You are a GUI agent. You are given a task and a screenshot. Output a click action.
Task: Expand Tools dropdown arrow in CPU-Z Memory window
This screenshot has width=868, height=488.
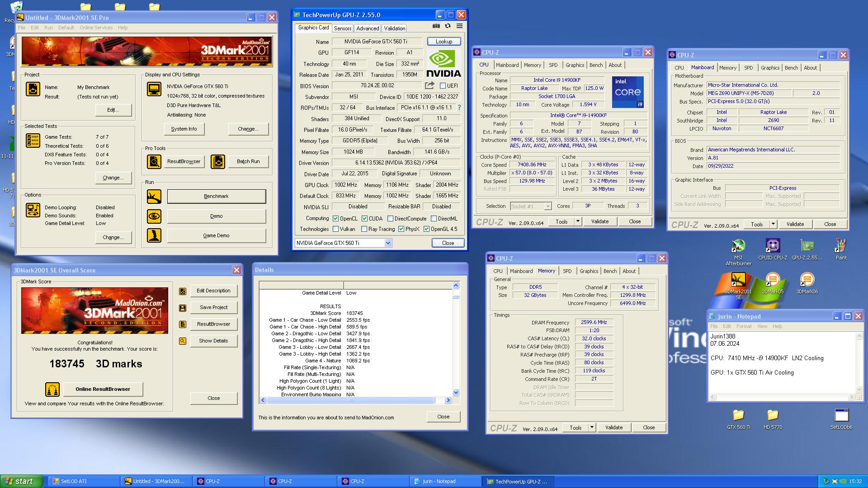[x=591, y=427]
